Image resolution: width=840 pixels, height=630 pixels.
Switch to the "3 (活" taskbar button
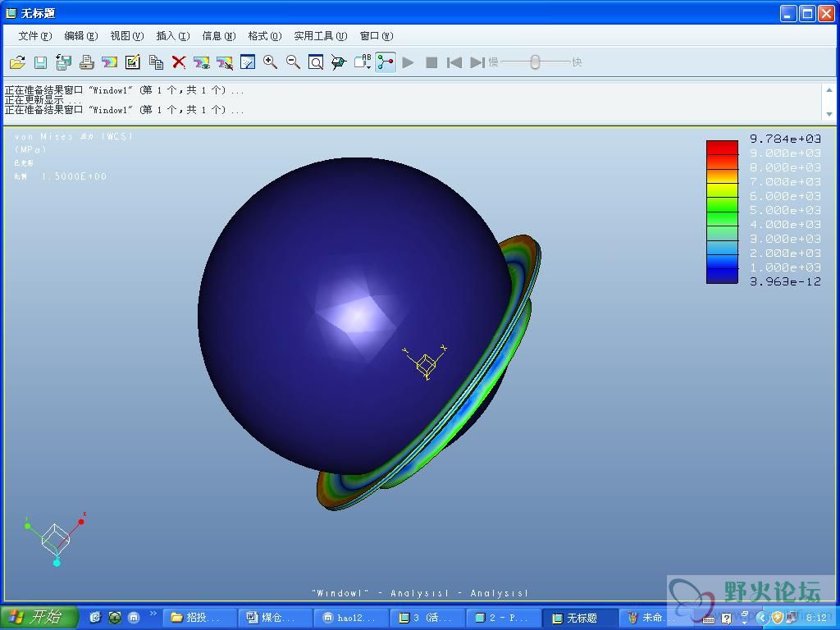427,618
